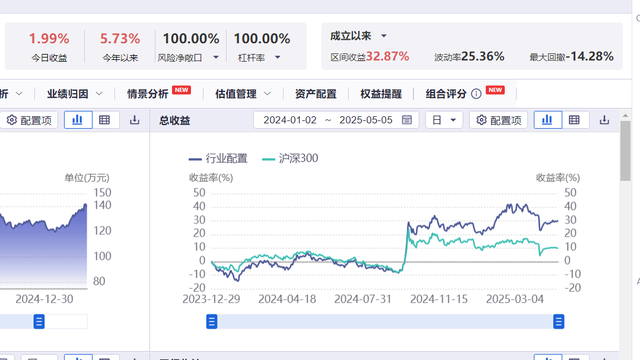Click right handle of chart range slider

pos(558,322)
